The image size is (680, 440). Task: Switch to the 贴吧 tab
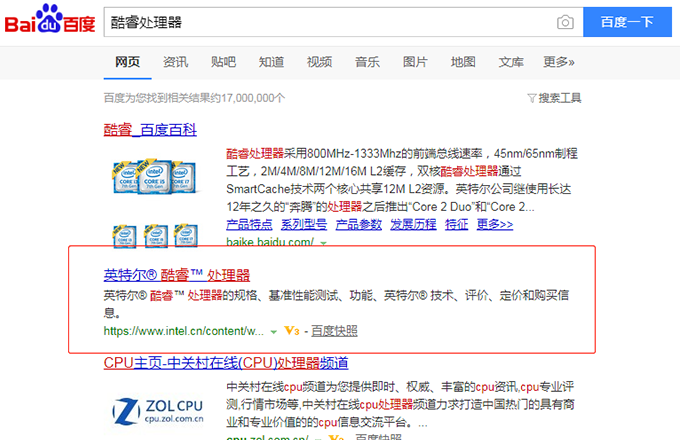223,62
